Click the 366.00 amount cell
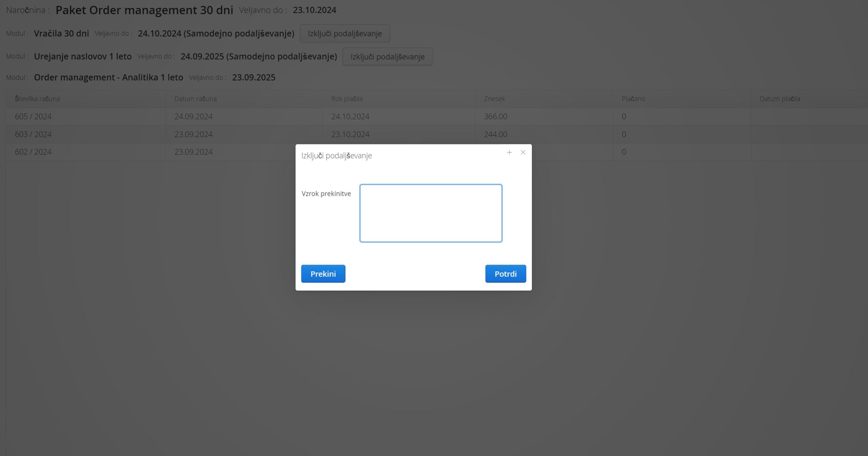 click(495, 117)
